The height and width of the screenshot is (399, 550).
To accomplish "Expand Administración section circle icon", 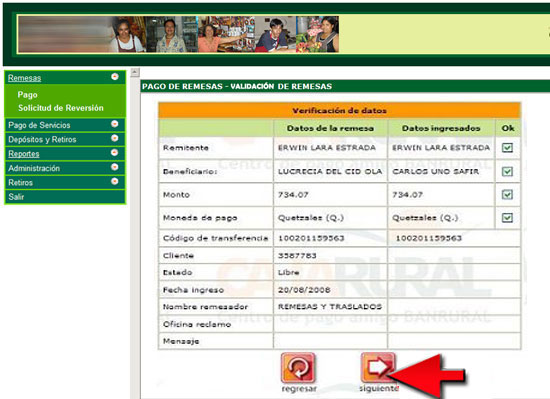I will tap(115, 167).
